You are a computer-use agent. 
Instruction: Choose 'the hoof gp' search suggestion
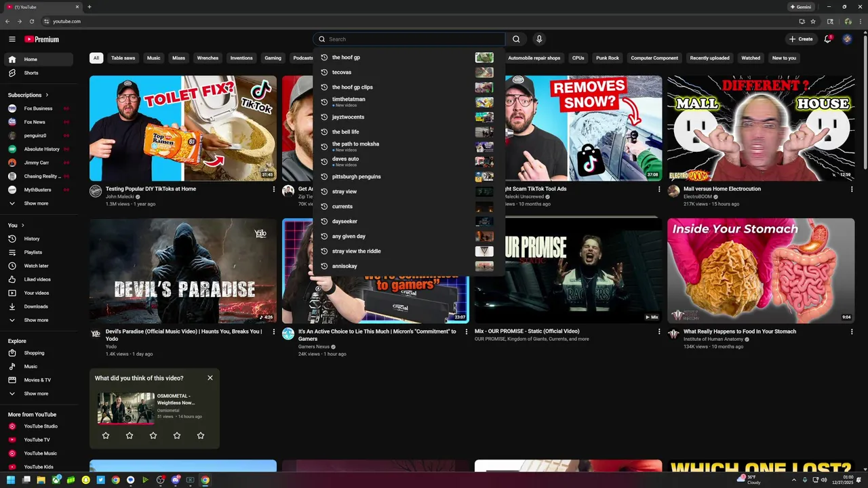click(x=409, y=58)
